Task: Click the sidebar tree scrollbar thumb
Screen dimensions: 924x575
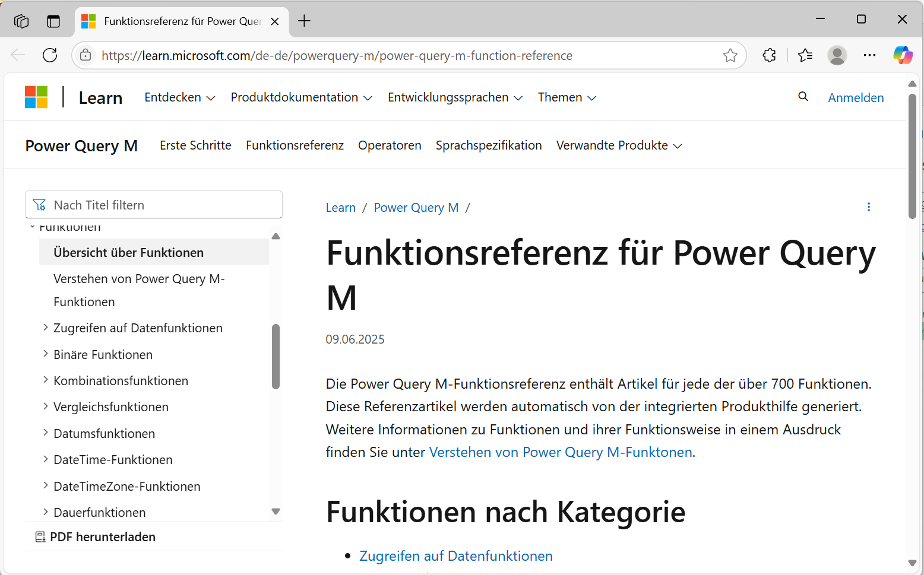Action: pyautogui.click(x=276, y=357)
